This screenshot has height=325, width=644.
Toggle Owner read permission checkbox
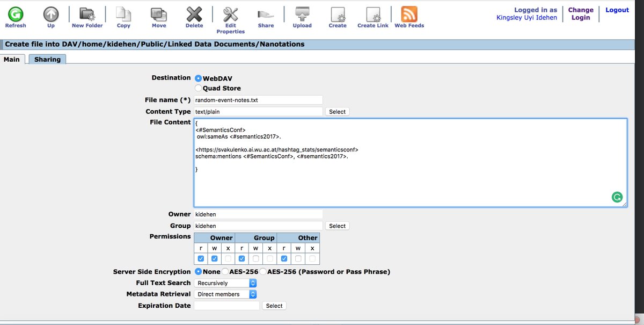[200, 259]
